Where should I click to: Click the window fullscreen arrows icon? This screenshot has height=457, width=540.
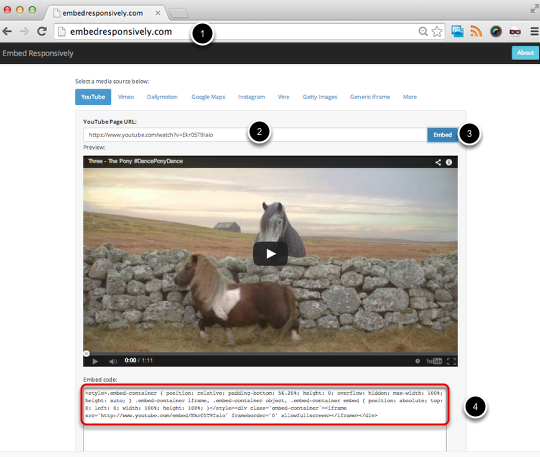pyautogui.click(x=534, y=10)
